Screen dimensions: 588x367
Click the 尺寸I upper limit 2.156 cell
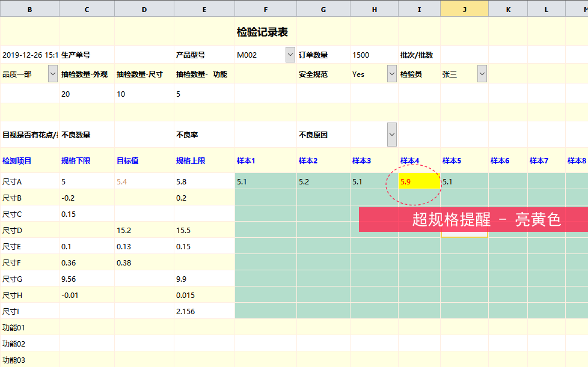point(204,311)
